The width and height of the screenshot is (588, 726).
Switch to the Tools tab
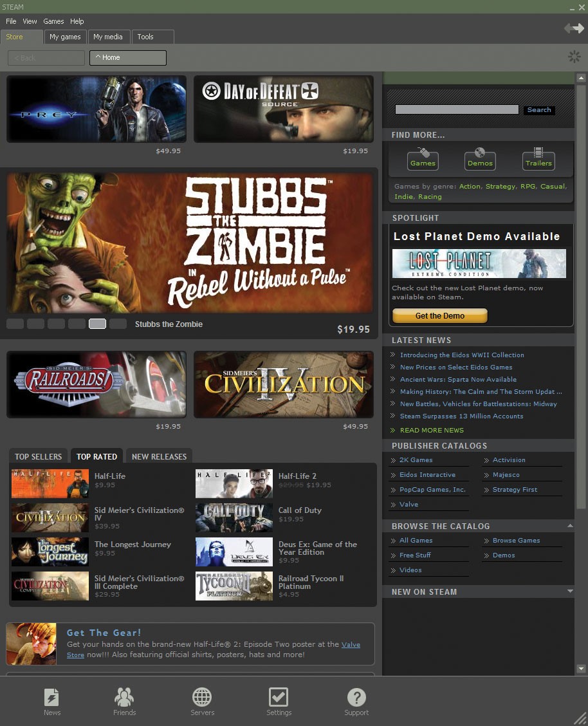[152, 37]
